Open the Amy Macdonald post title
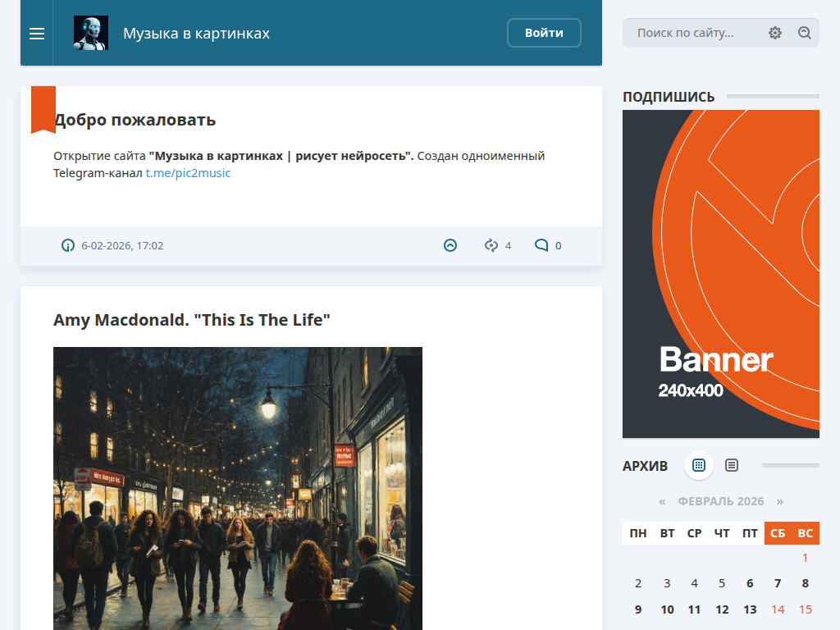The width and height of the screenshot is (840, 630). tap(191, 320)
